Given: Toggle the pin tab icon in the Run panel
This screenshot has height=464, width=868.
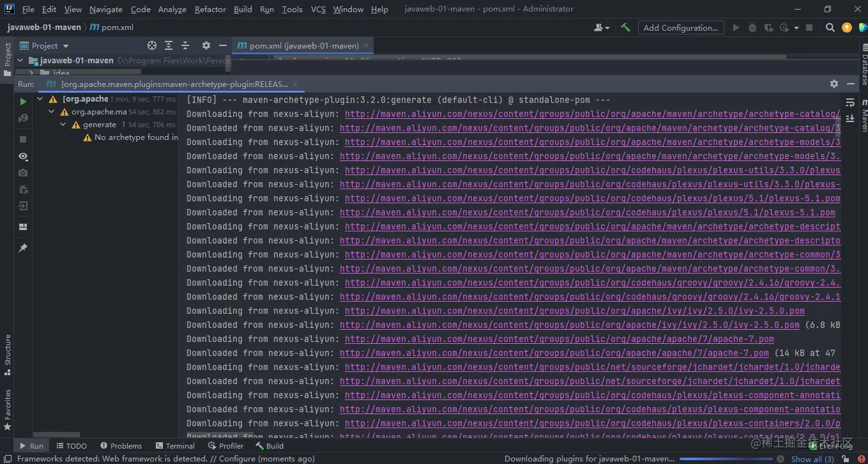Looking at the screenshot, I should 23,248.
